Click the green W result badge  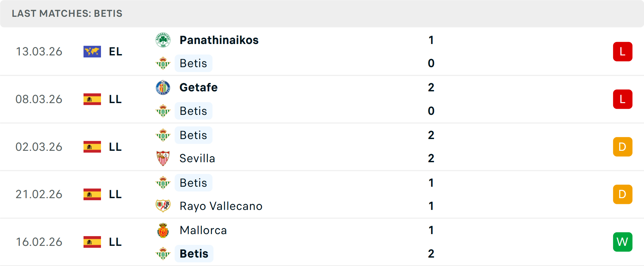[x=623, y=242]
